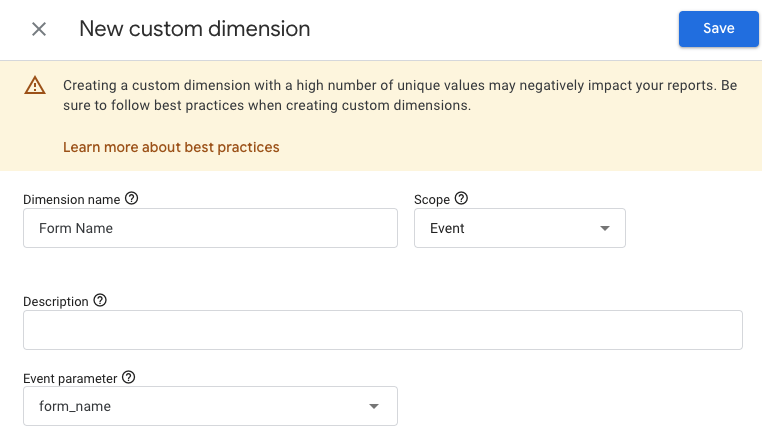
Task: Click the Event parameter label text
Action: [70, 379]
